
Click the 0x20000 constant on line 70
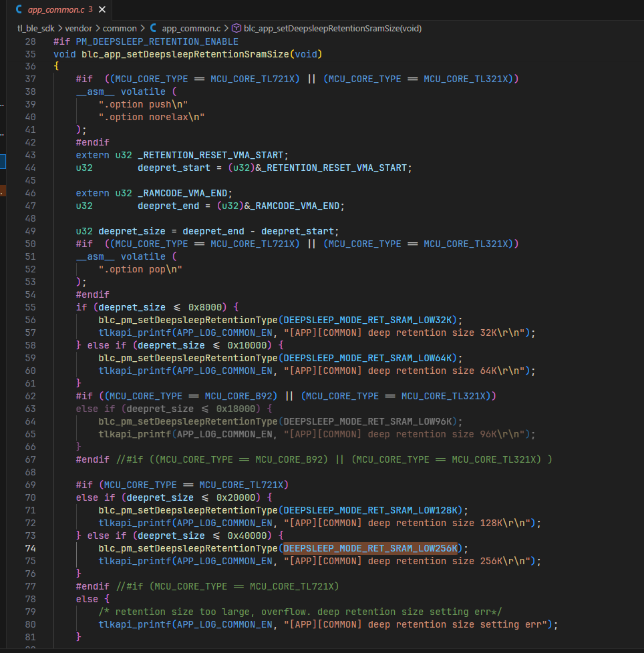coord(235,497)
